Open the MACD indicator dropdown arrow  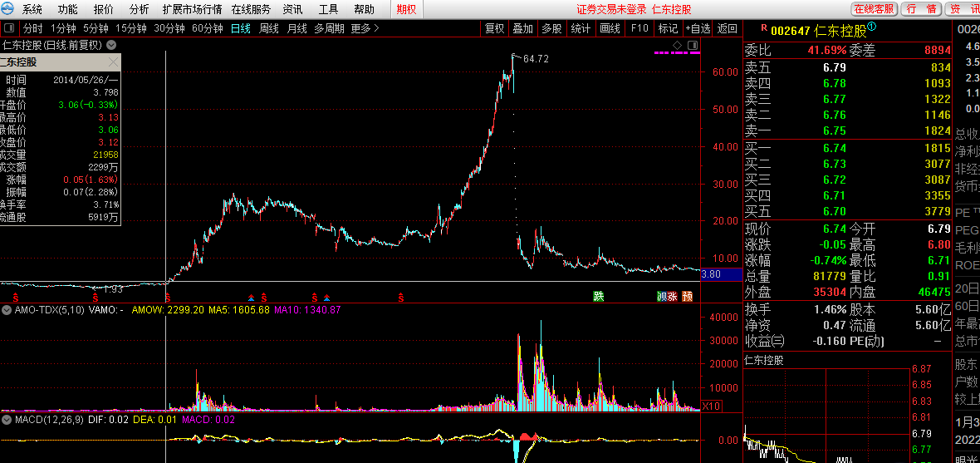tap(7, 420)
